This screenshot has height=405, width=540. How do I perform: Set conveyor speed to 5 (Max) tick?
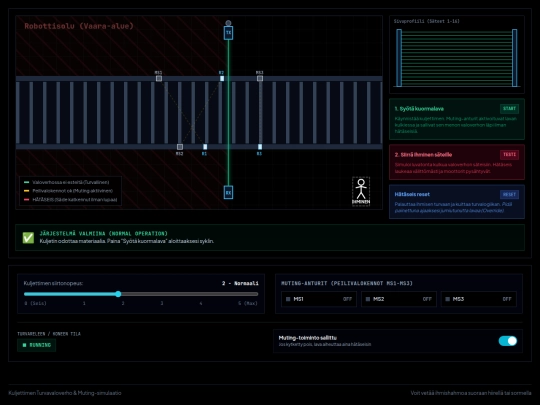[248, 303]
